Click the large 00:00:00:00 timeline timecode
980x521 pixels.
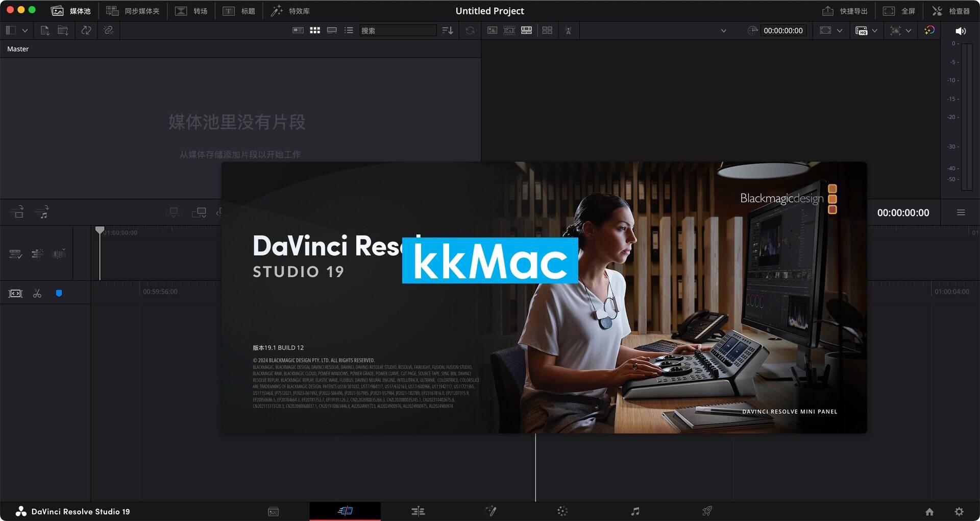tap(903, 212)
